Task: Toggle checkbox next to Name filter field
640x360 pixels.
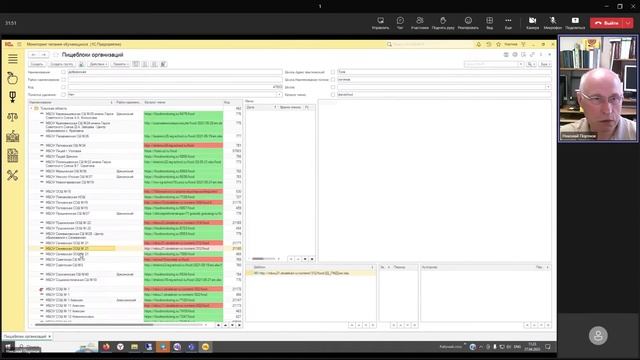Action: (63, 72)
